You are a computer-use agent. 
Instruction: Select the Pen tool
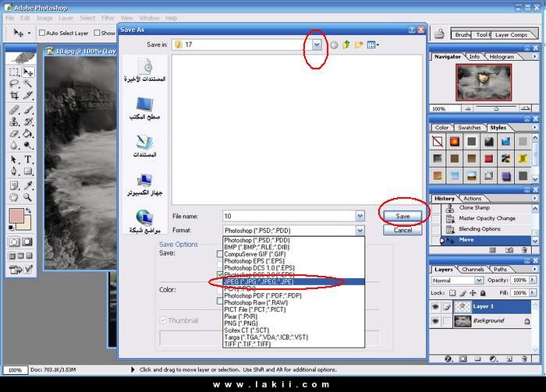[14, 171]
